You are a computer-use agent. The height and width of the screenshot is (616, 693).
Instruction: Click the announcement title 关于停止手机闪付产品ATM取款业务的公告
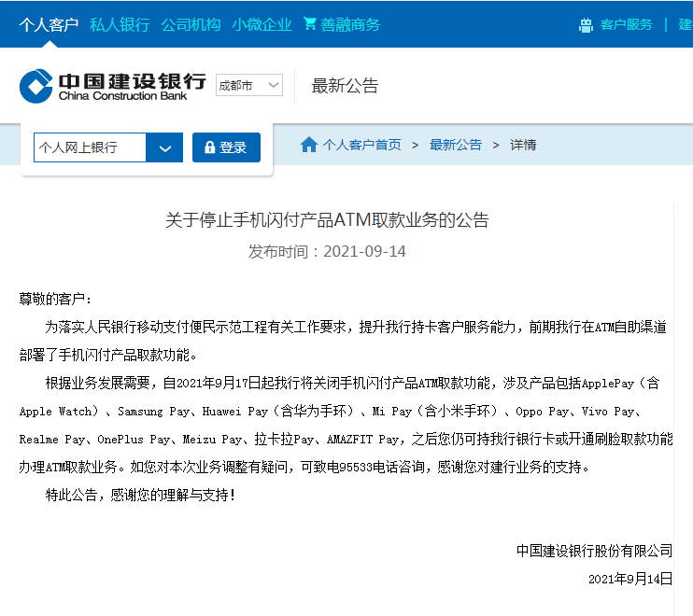click(327, 220)
